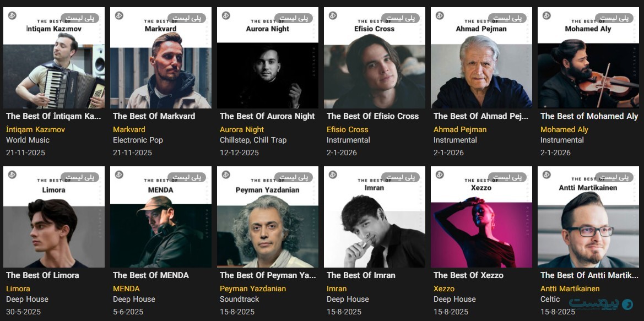Screen dimensions: 644x321
Task: Click the round logo icon on Aurora Night cover
Action: point(226,15)
